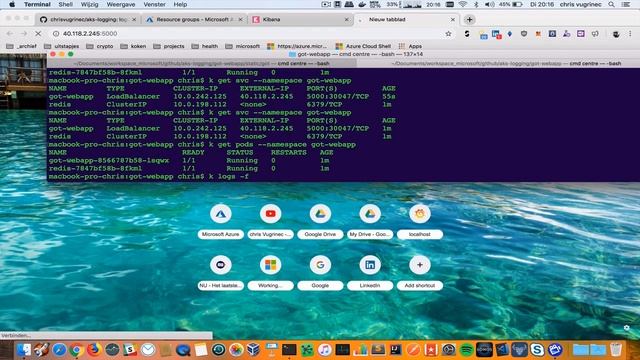This screenshot has width=640, height=360.
Task: Open the Apps bookmark shortcut
Action: 410,46
